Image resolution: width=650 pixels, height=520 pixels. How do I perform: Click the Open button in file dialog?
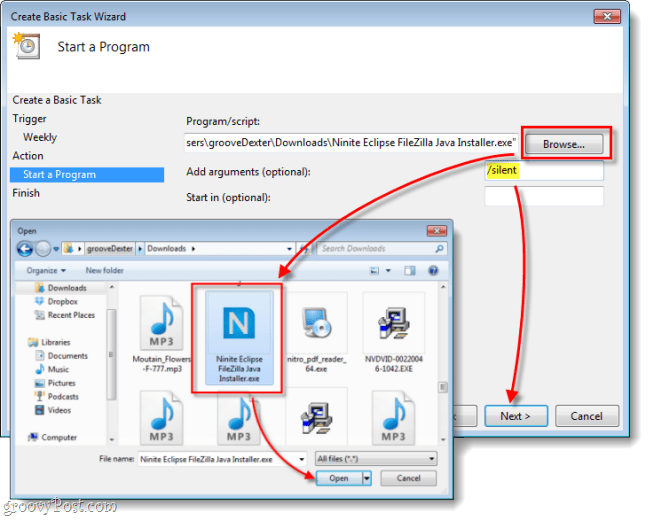pyautogui.click(x=339, y=479)
